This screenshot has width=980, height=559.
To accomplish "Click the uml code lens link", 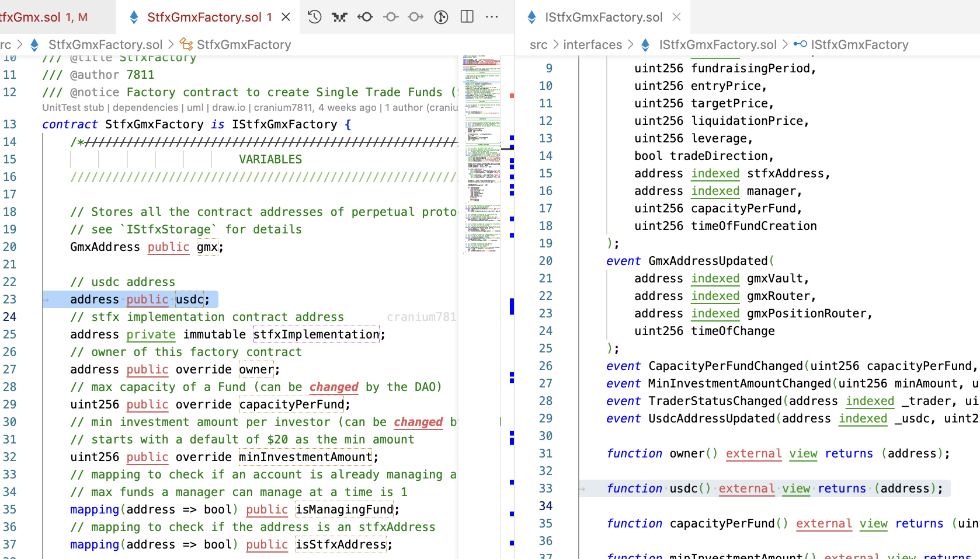I will (195, 107).
